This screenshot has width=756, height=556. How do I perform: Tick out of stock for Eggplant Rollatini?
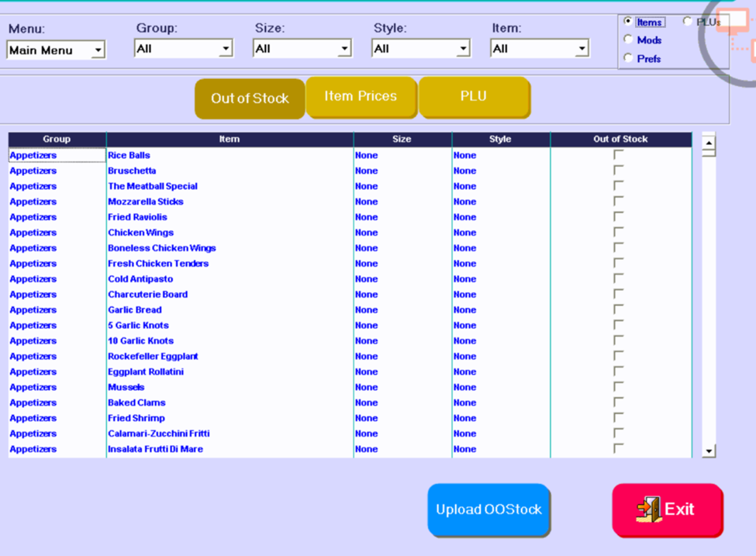coord(618,371)
